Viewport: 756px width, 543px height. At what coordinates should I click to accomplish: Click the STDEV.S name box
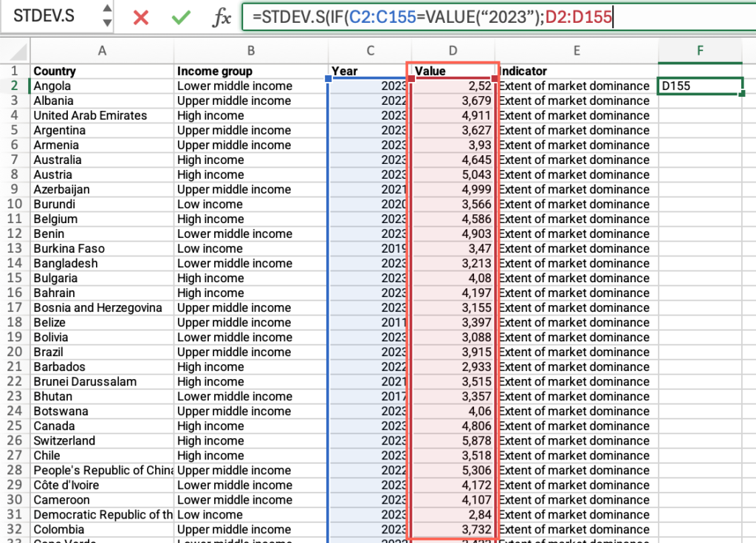(x=44, y=16)
